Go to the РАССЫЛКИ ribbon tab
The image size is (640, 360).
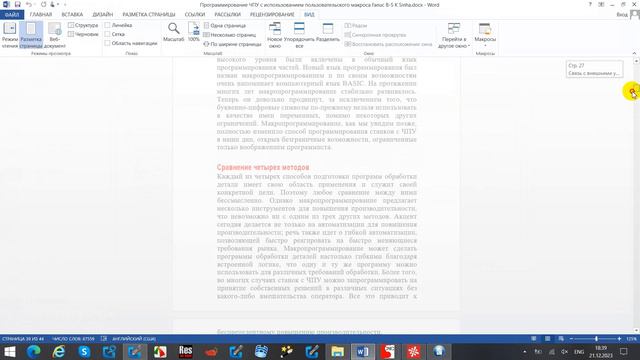[227, 15]
